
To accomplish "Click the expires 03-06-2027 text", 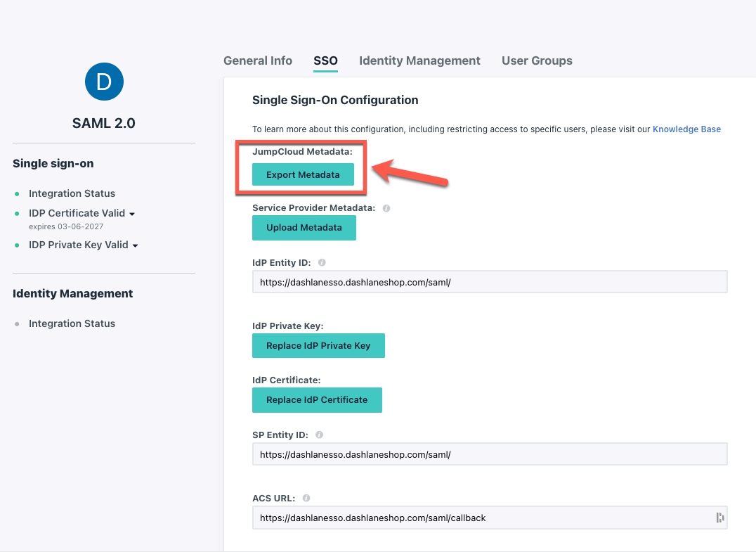I will 66,227.
